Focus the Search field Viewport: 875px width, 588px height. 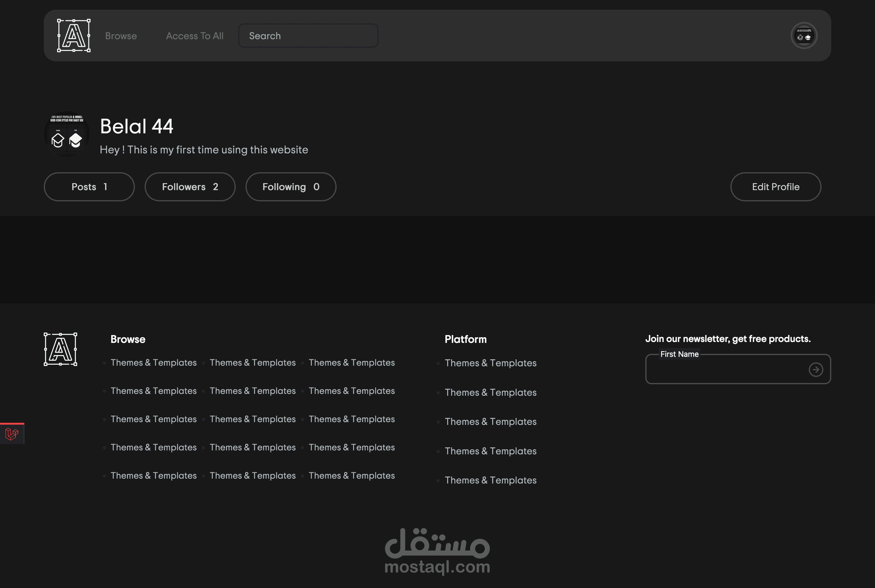[308, 36]
